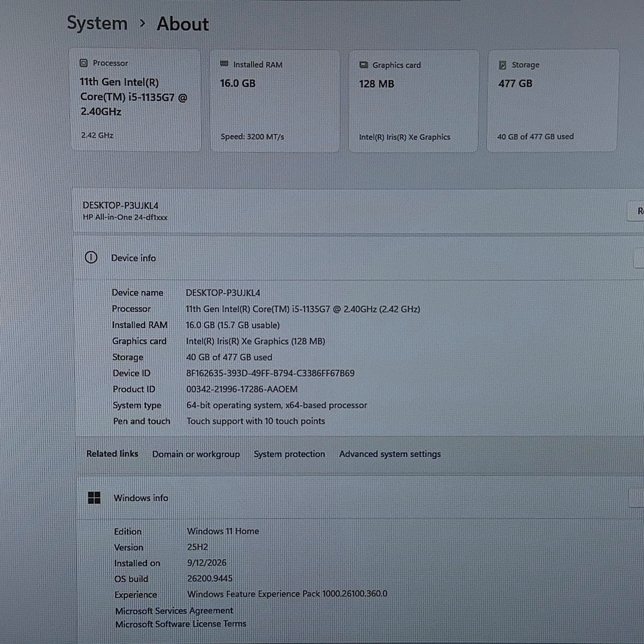Image resolution: width=644 pixels, height=644 pixels.
Task: Click the Processor chip icon
Action: coord(84,63)
